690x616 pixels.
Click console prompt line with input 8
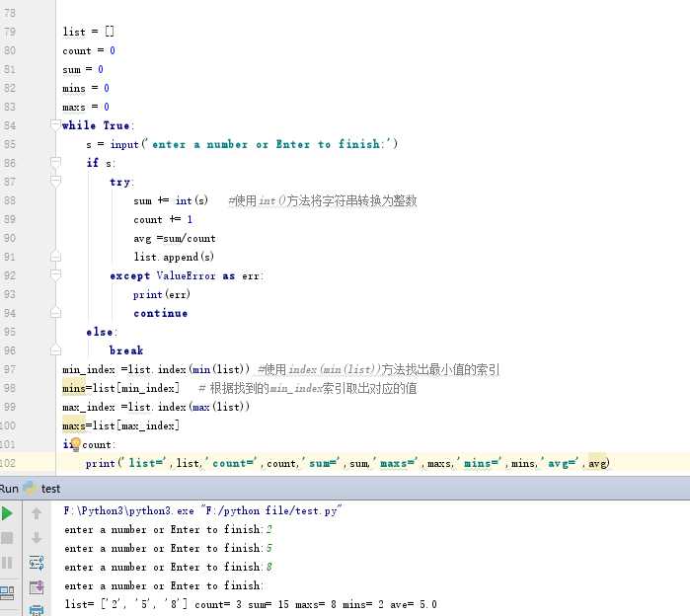(x=168, y=567)
